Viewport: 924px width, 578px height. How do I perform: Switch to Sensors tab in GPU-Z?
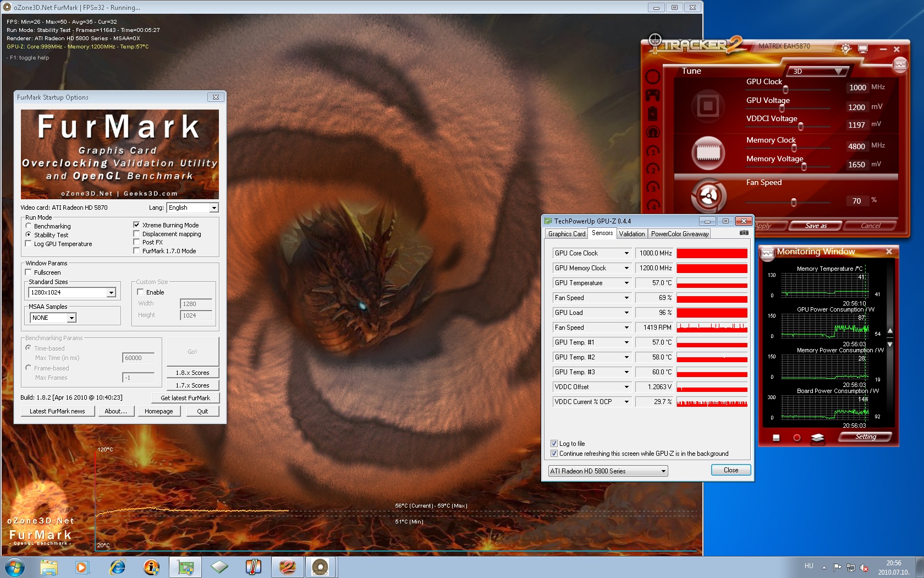(602, 233)
